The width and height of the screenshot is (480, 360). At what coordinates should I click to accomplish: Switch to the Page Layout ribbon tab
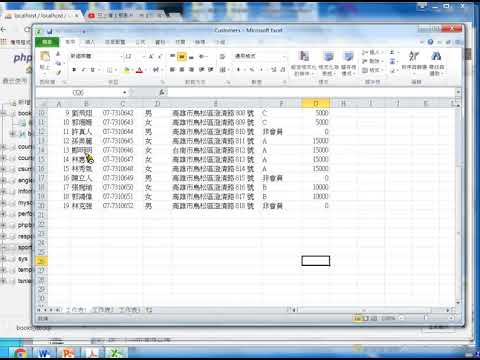click(x=115, y=42)
